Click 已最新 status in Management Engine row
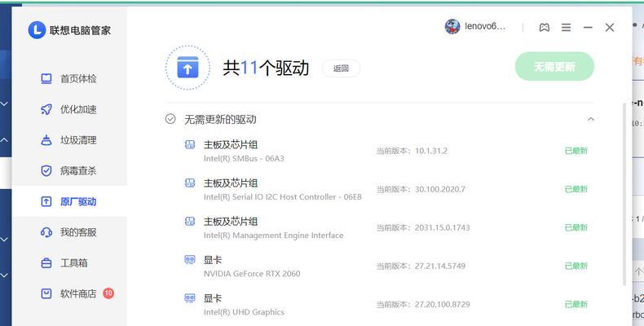Image resolution: width=644 pixels, height=326 pixels. (x=576, y=227)
